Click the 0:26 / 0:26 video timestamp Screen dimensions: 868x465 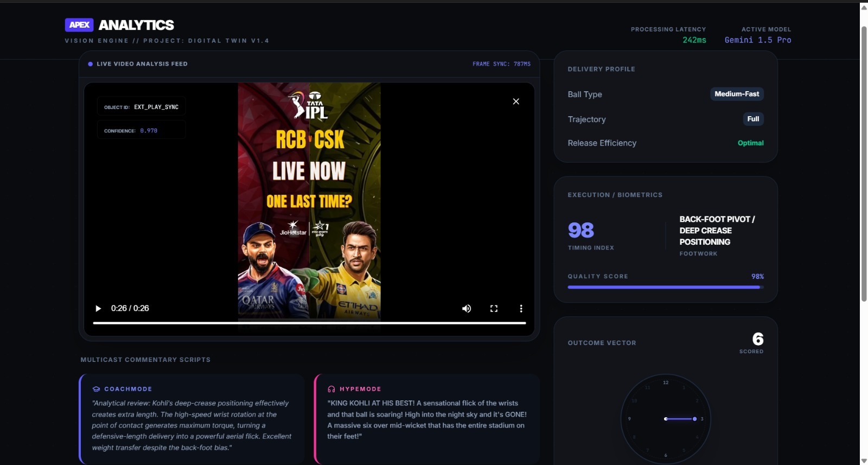pos(130,308)
